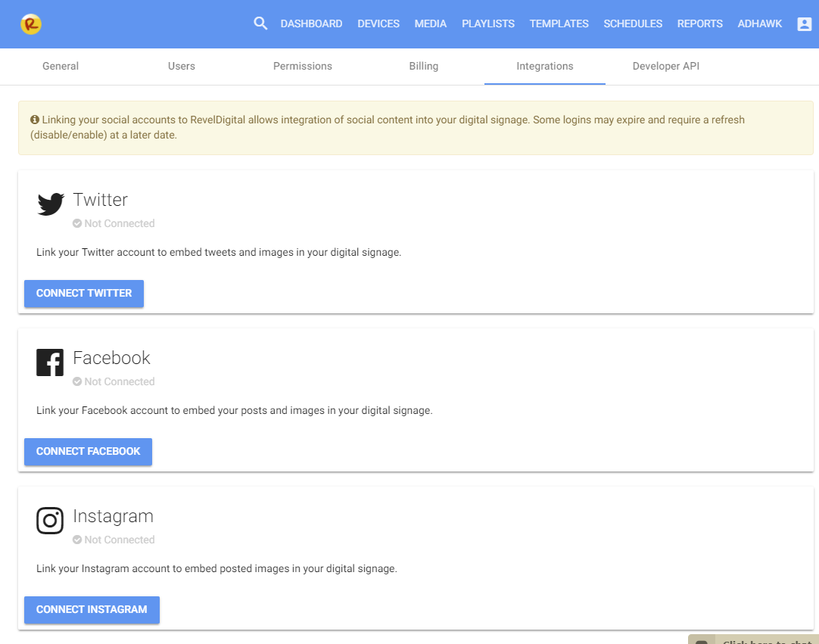The height and width of the screenshot is (644, 819).
Task: Select the Integrations tab
Action: tap(545, 67)
